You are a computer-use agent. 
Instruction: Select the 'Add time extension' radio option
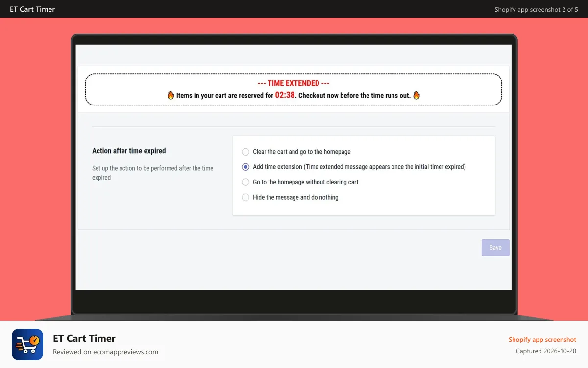coord(245,167)
